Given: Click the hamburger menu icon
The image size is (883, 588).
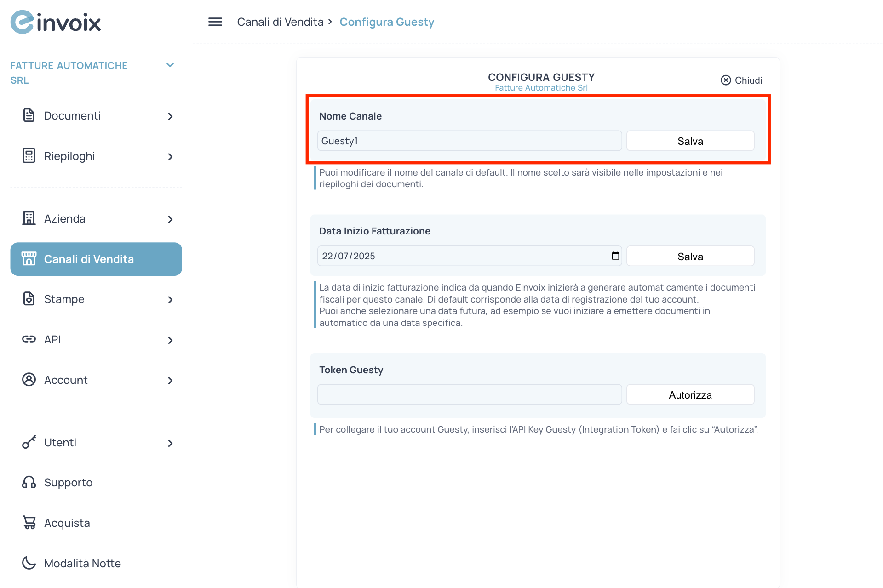Looking at the screenshot, I should coord(215,22).
